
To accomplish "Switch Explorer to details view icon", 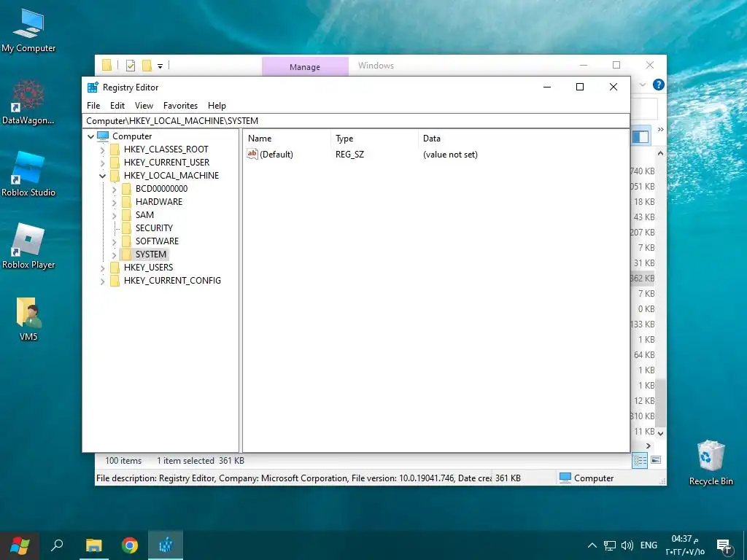I will pyautogui.click(x=640, y=460).
